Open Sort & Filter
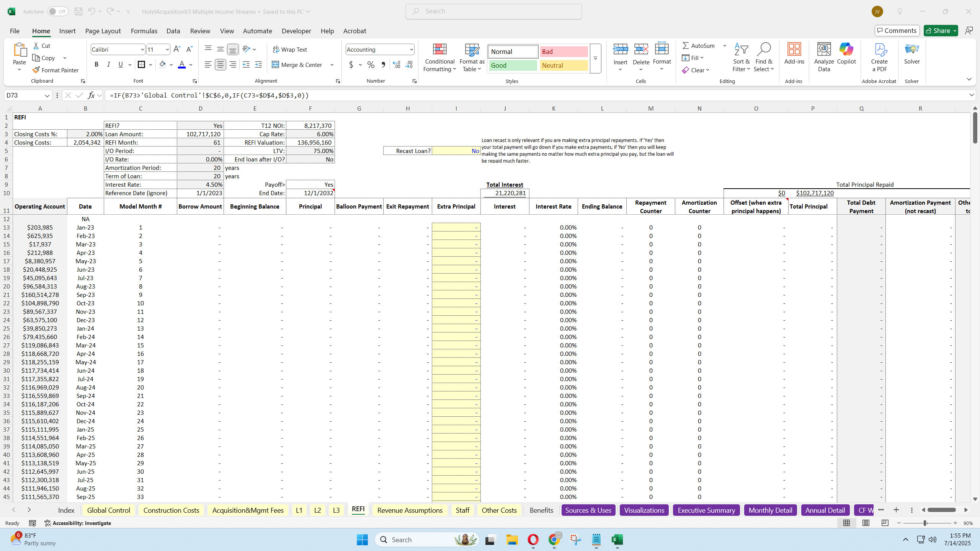980x551 pixels. tap(741, 58)
